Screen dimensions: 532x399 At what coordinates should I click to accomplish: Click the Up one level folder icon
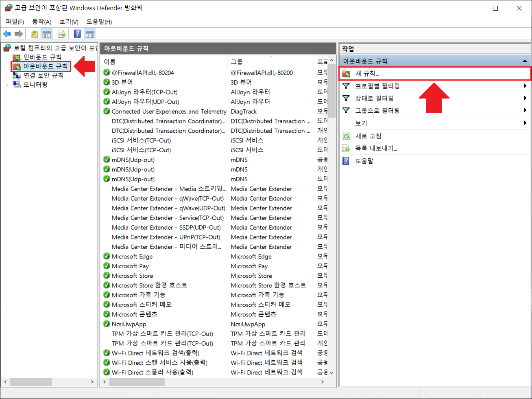(x=35, y=34)
